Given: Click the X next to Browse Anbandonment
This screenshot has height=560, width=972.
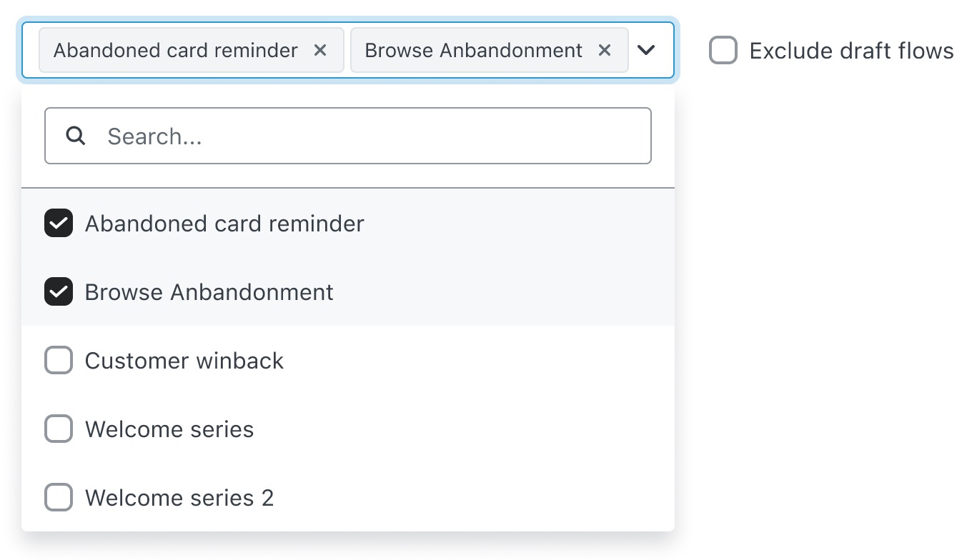Looking at the screenshot, I should 605,50.
